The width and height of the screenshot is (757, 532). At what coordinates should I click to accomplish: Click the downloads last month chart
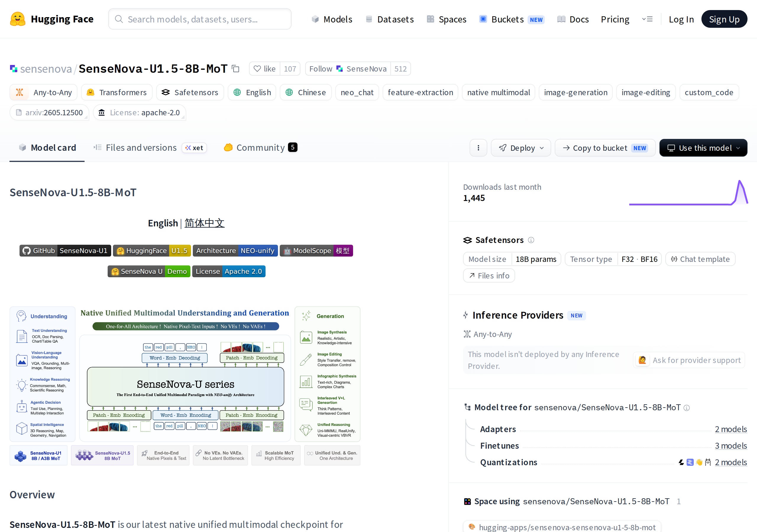(688, 192)
